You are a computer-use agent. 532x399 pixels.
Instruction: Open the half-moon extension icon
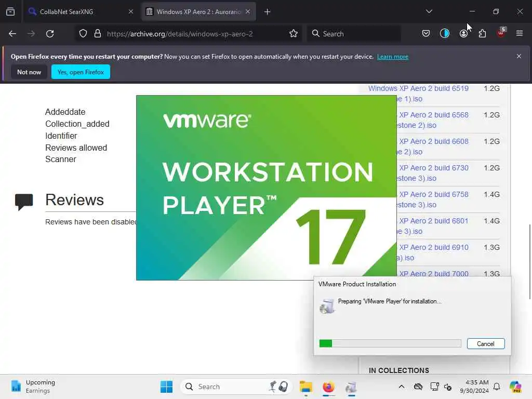pyautogui.click(x=445, y=33)
